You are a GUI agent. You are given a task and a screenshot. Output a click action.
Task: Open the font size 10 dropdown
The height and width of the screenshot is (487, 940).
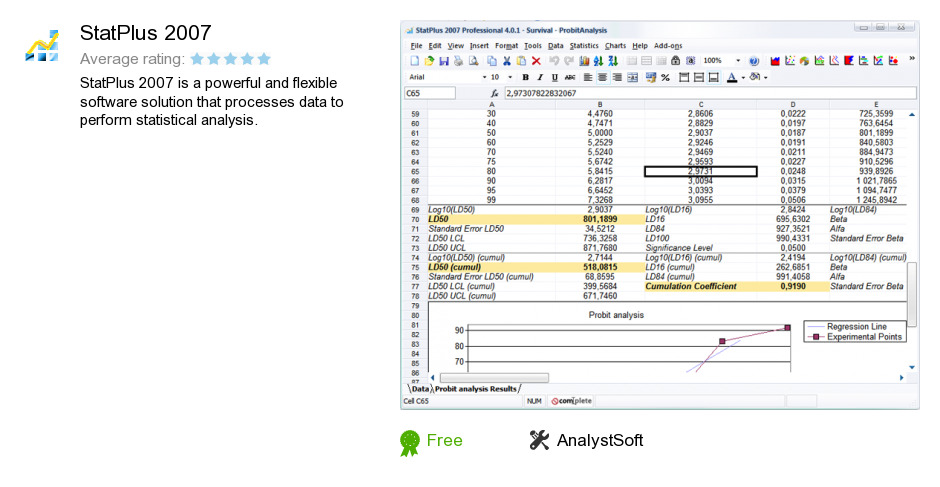[x=510, y=77]
